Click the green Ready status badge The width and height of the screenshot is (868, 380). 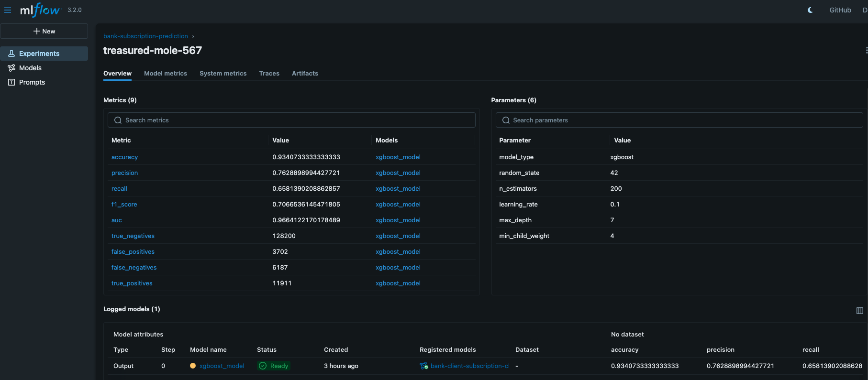tap(274, 366)
